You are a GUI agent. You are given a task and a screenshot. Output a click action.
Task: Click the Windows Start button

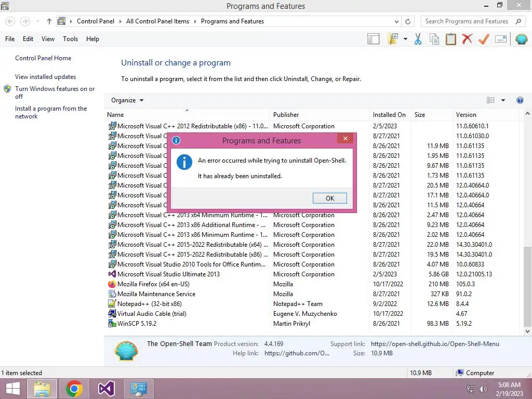click(13, 389)
